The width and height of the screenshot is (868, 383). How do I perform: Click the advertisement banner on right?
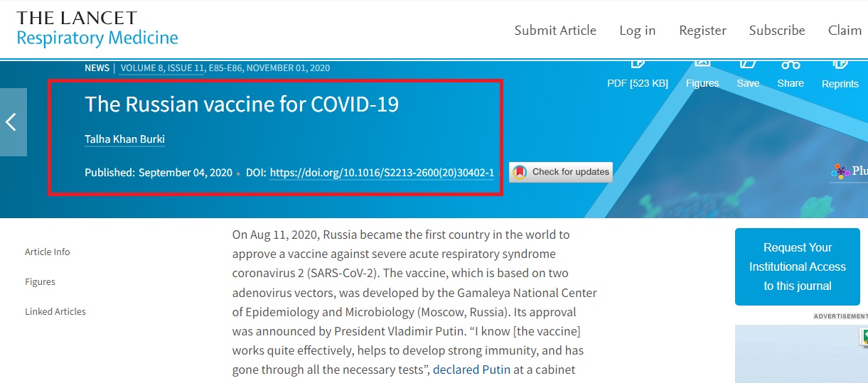(801, 354)
